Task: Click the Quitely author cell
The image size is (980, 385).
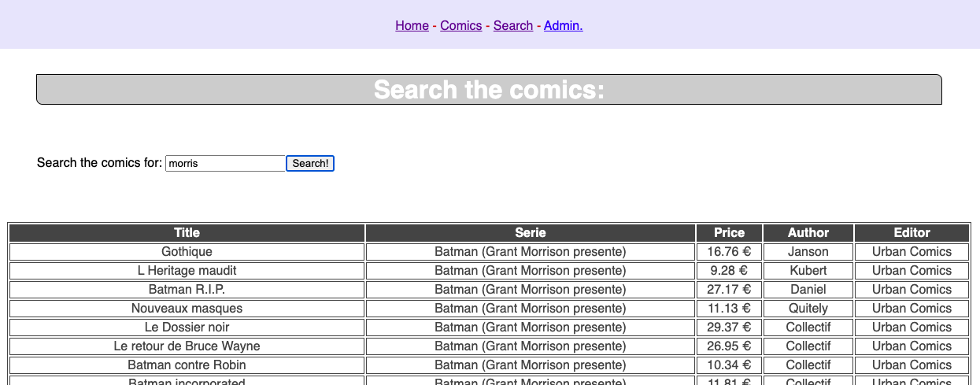Action: tap(808, 308)
